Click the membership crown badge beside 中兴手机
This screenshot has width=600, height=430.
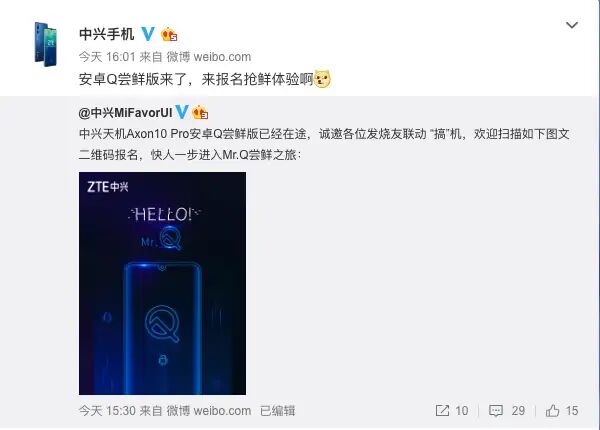169,35
